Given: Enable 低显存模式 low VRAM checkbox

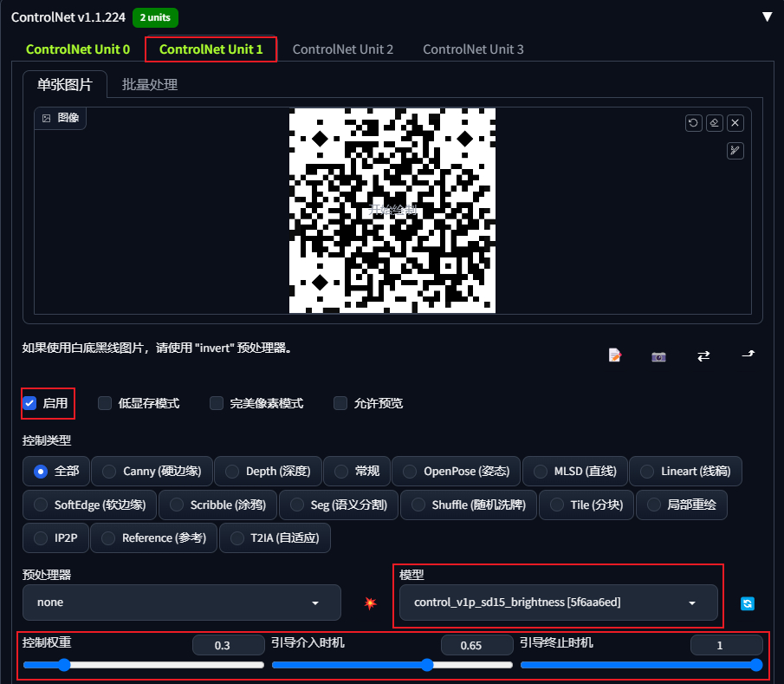Looking at the screenshot, I should (x=105, y=403).
